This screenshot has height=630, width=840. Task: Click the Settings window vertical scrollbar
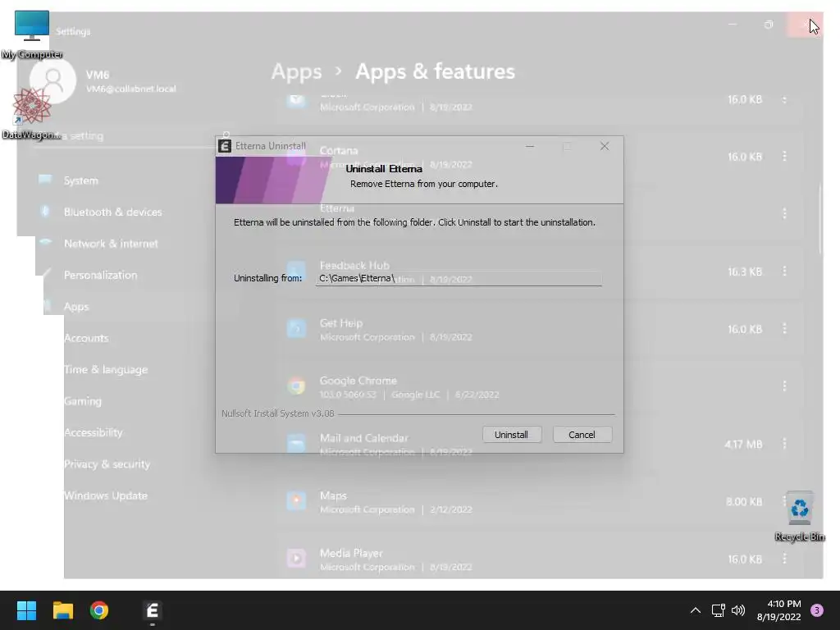819,220
